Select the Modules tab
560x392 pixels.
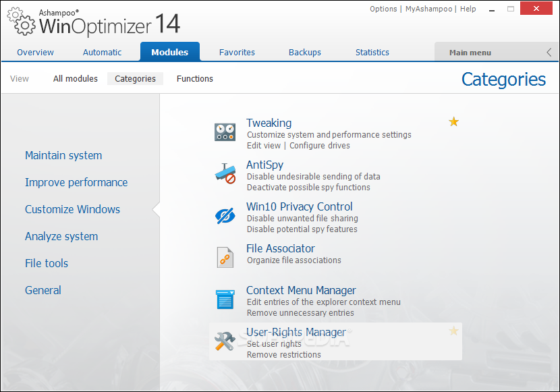click(169, 52)
